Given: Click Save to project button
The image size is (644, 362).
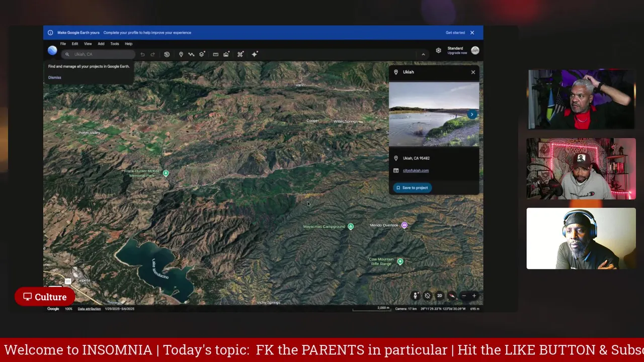Looking at the screenshot, I should click(x=412, y=188).
